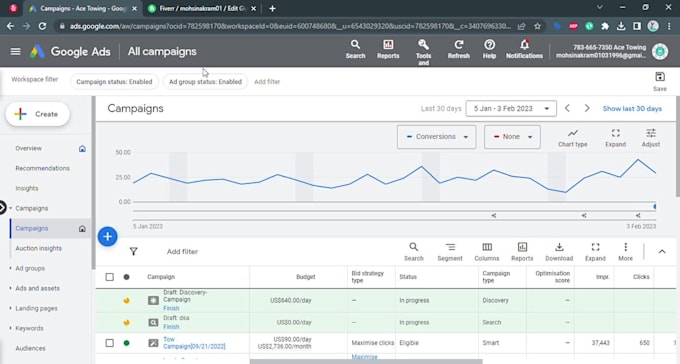Click Add filter above the campaigns table
This screenshot has height=364, width=680.
pyautogui.click(x=182, y=252)
